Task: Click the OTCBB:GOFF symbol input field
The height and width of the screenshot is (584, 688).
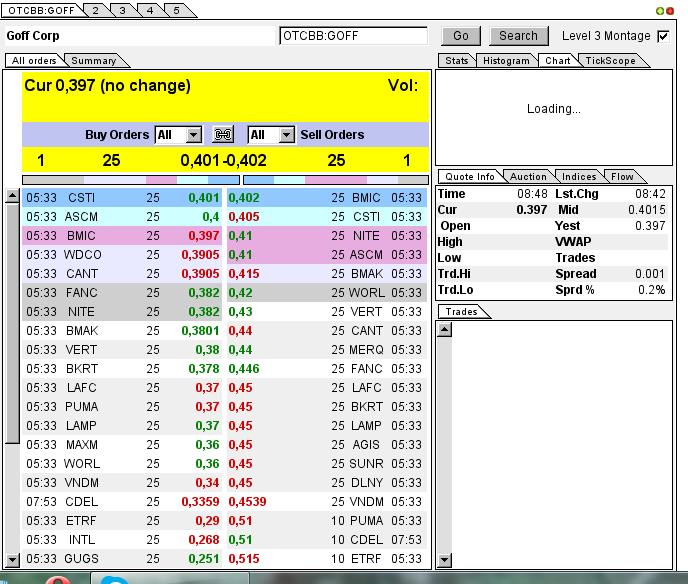Action: coord(353,36)
